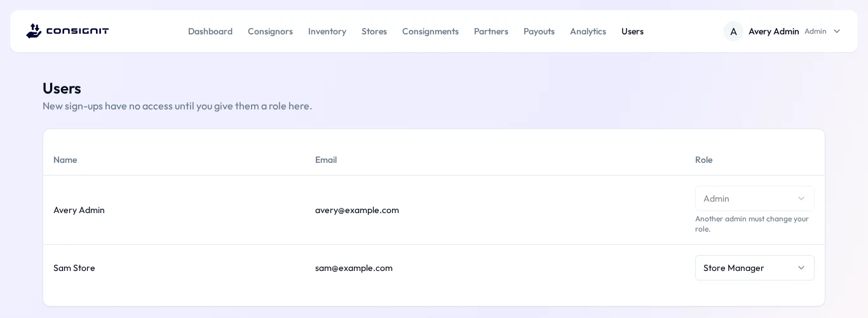Select the sam@example.com email cell
The width and height of the screenshot is (868, 318).
point(354,268)
